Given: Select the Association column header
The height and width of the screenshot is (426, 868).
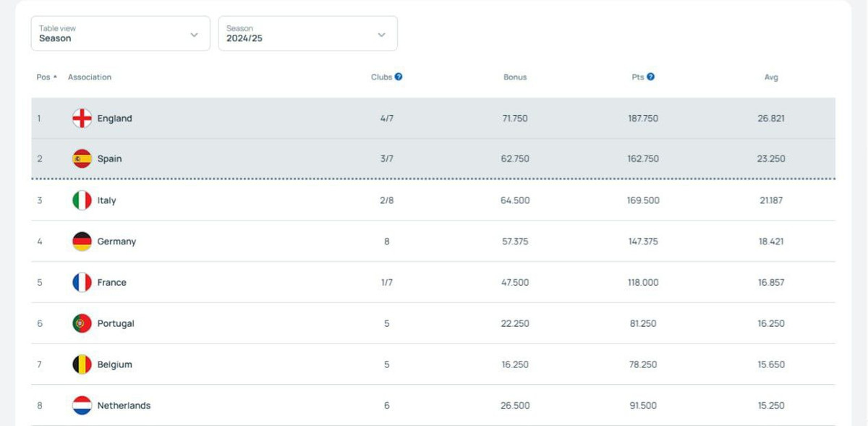Looking at the screenshot, I should pos(90,77).
